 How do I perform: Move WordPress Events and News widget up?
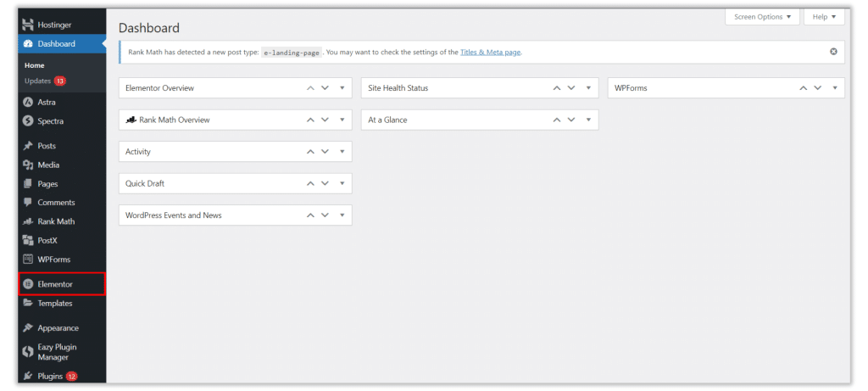coord(310,215)
